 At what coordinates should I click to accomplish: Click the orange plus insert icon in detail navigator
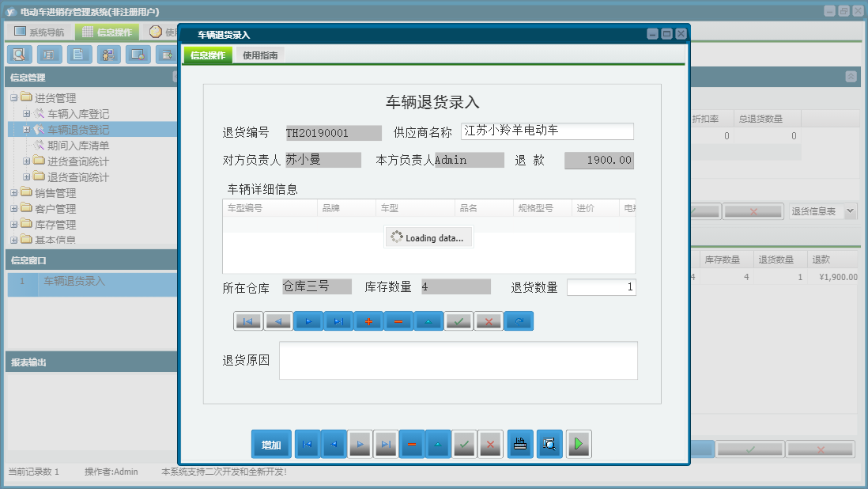pos(368,321)
